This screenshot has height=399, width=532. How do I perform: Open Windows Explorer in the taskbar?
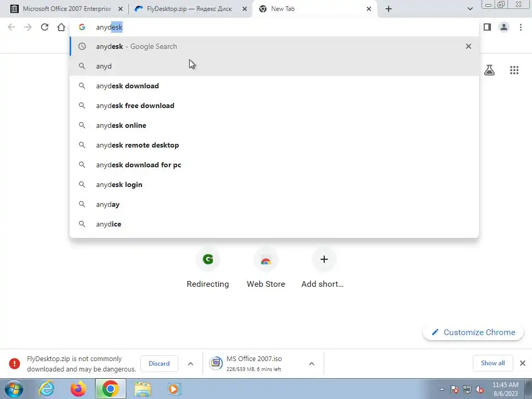coord(143,389)
